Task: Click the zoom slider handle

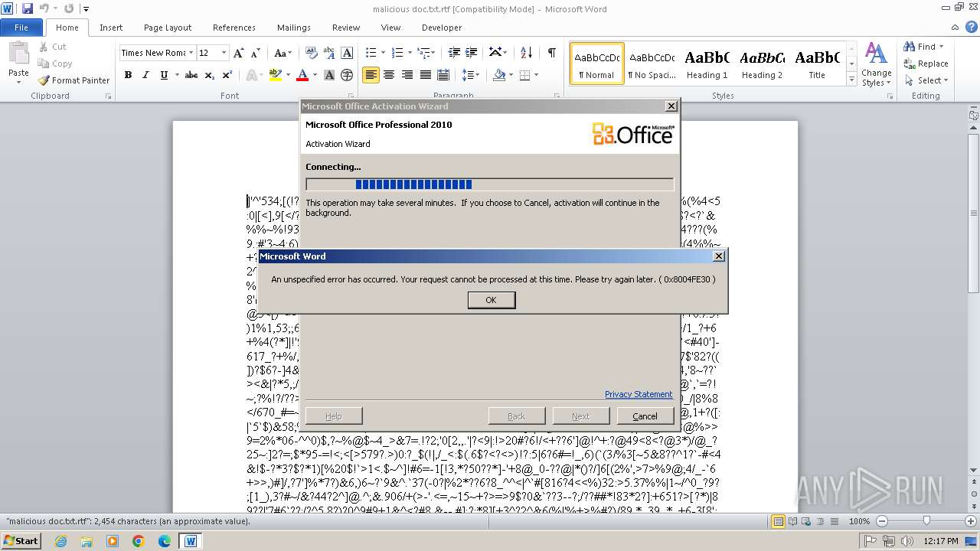Action: [x=926, y=521]
